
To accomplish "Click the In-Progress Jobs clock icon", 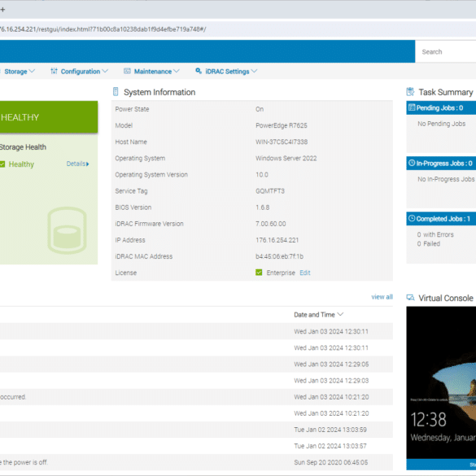I will 412,163.
